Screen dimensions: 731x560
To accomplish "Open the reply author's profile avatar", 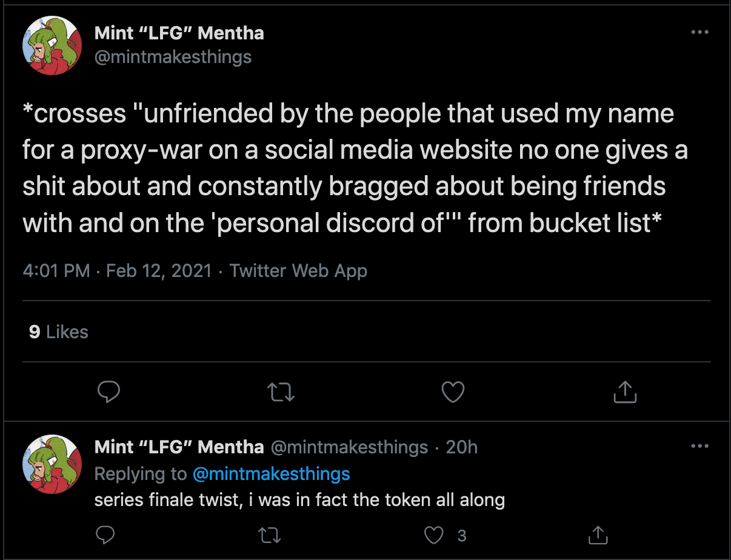I will (x=52, y=465).
